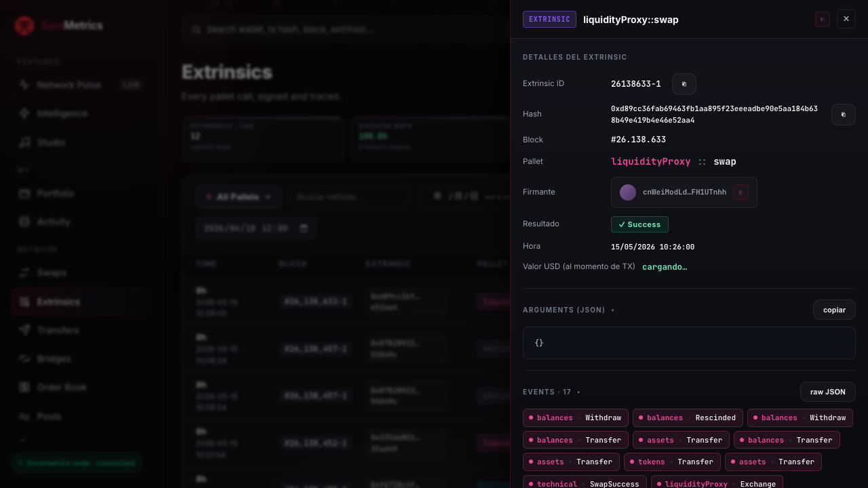Open block #26.138.633 in details
This screenshot has width=868, height=488.
coord(638,140)
